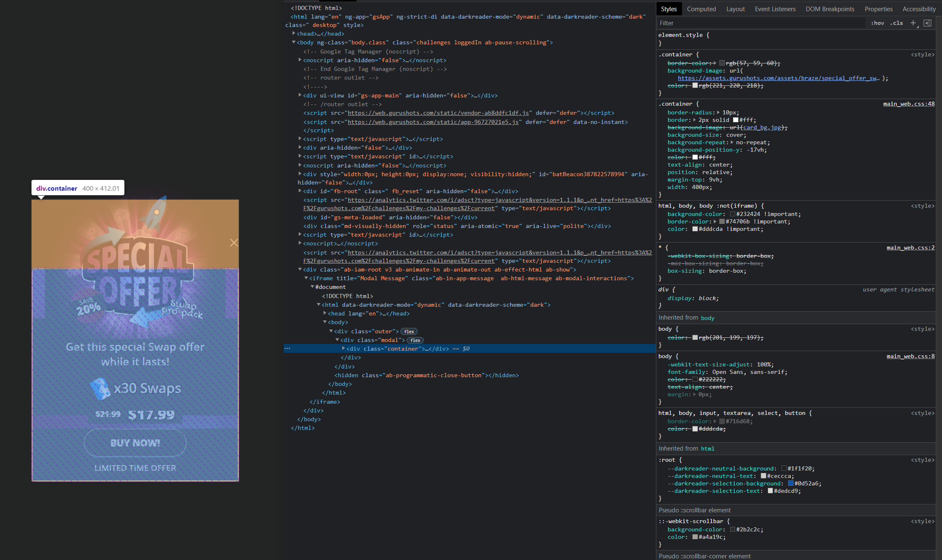Viewport: 942px width, 560px height.
Task: Switch to the Computed tab
Action: point(701,9)
